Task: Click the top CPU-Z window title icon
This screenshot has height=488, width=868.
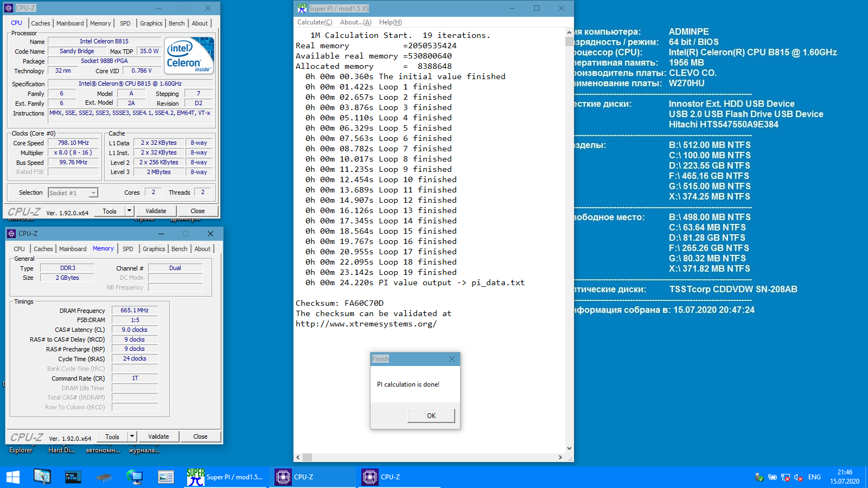Action: (x=8, y=8)
